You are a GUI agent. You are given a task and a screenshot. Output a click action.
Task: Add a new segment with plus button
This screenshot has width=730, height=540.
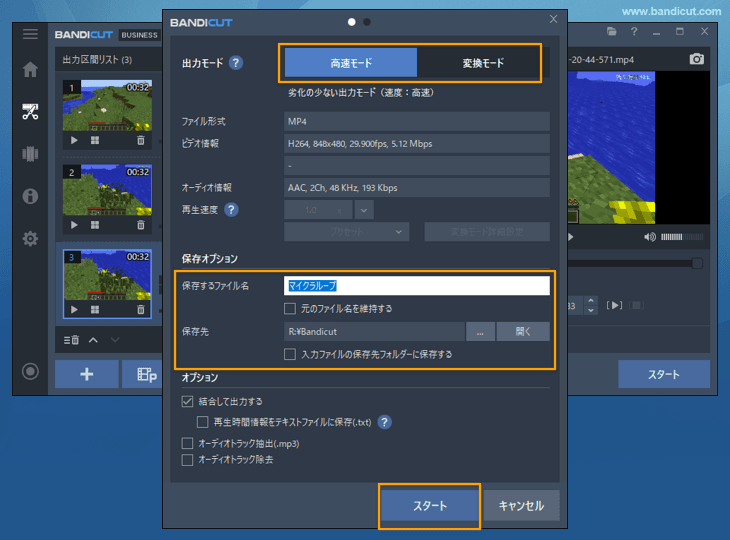point(87,374)
